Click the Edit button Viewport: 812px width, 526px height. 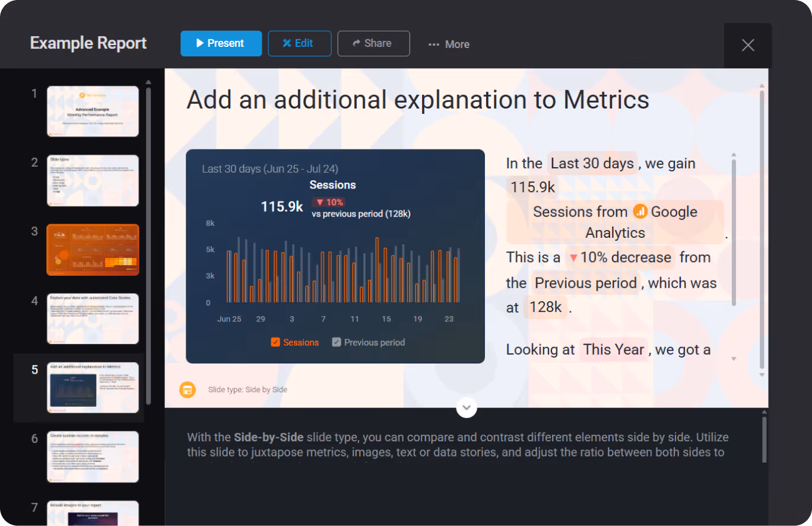point(300,43)
